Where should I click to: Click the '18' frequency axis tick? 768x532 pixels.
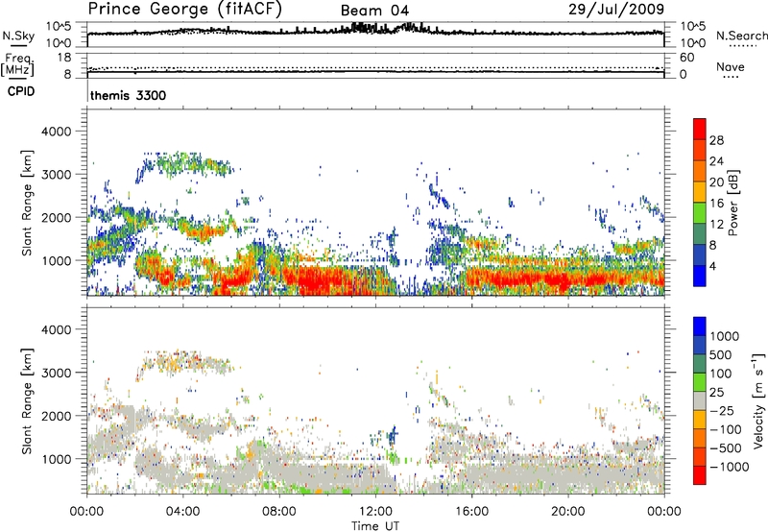coord(64,58)
